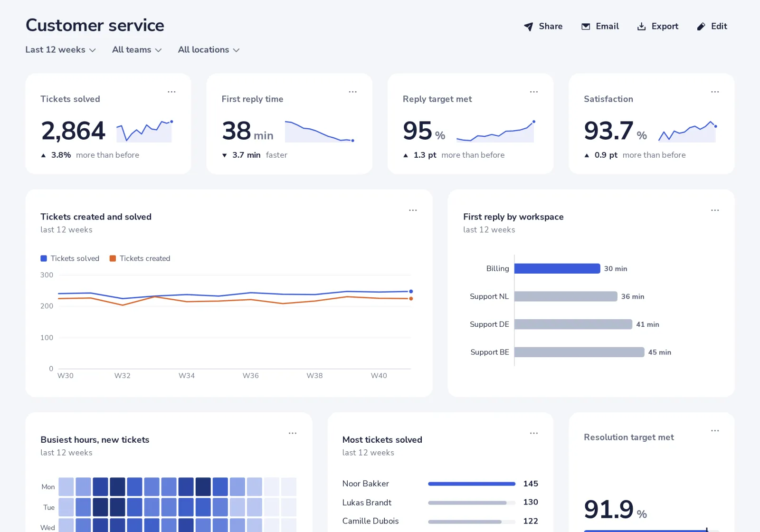Image resolution: width=760 pixels, height=532 pixels.
Task: Open the Most tickets solved options menu
Action: point(534,433)
